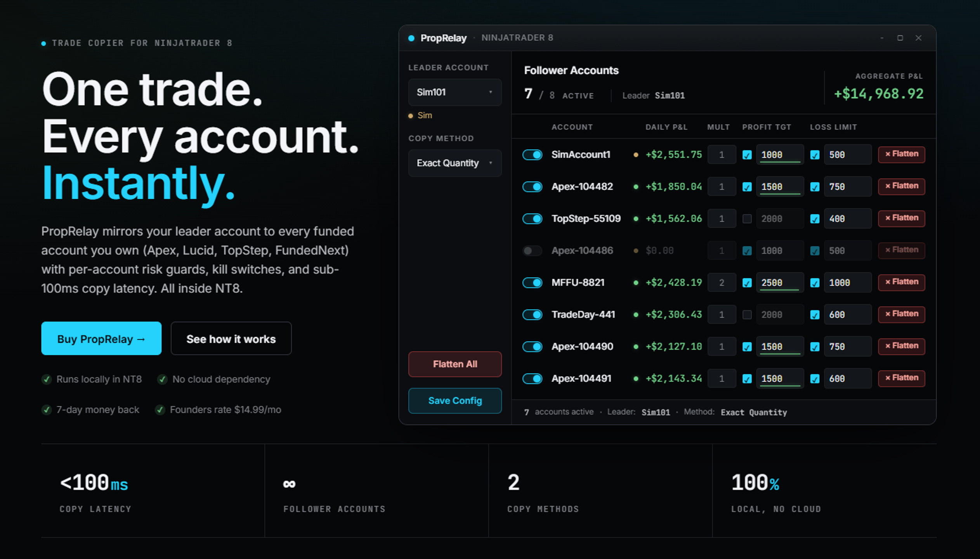Click Flatten for Apex-104490
Screen dimensions: 980x559
901,346
